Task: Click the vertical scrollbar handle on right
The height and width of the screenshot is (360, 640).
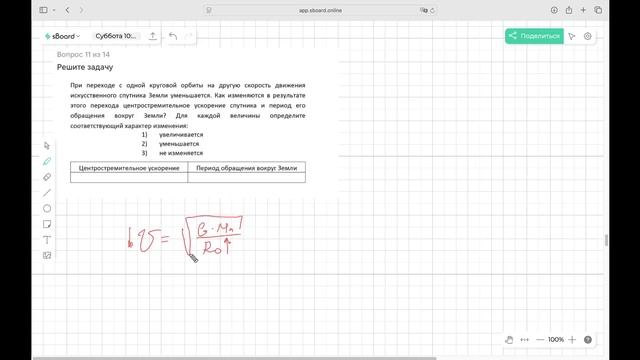Action: [x=606, y=240]
